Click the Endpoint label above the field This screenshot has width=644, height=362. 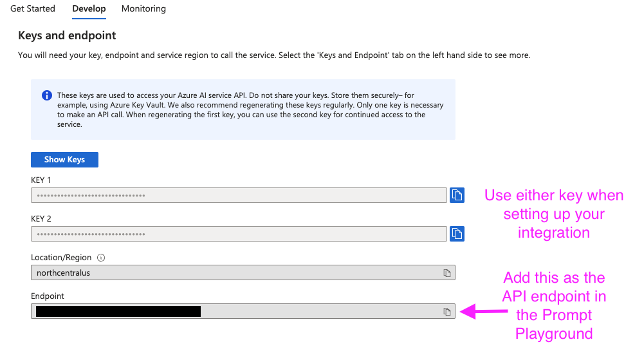(x=48, y=296)
